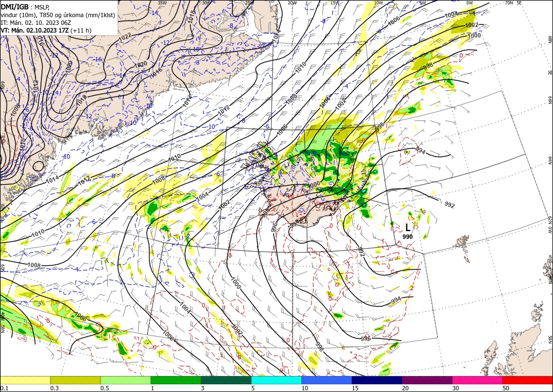Click the legend value "30"
Viewport: 553px width, 392px height.
455,388
